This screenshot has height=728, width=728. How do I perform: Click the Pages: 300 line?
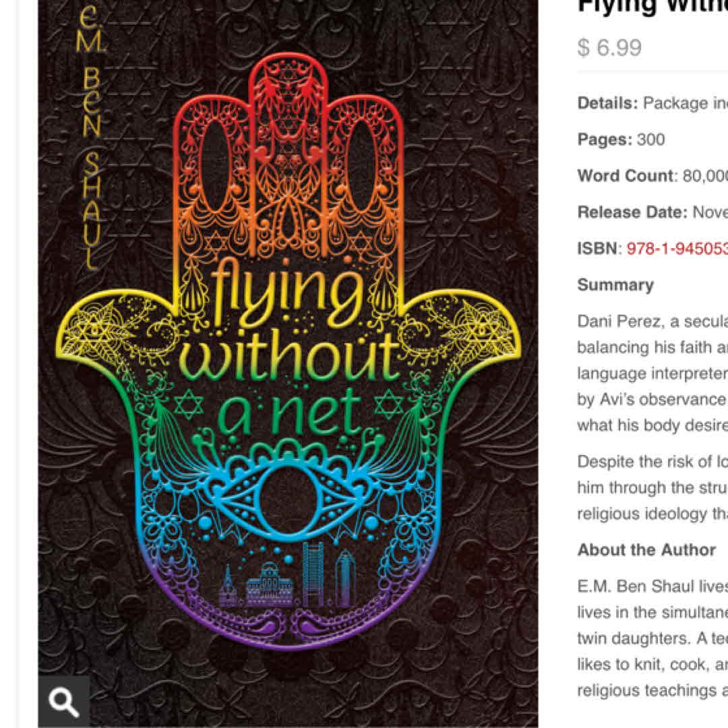point(621,140)
